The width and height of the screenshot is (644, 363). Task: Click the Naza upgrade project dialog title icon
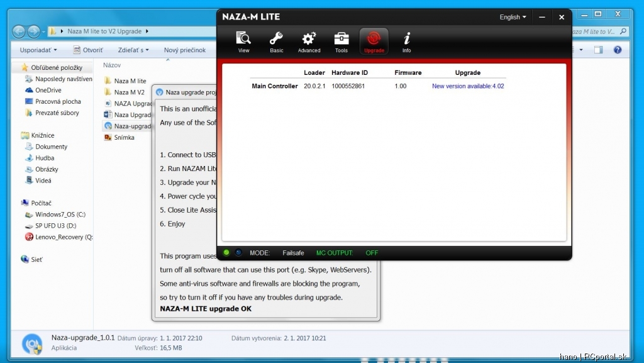(x=159, y=92)
